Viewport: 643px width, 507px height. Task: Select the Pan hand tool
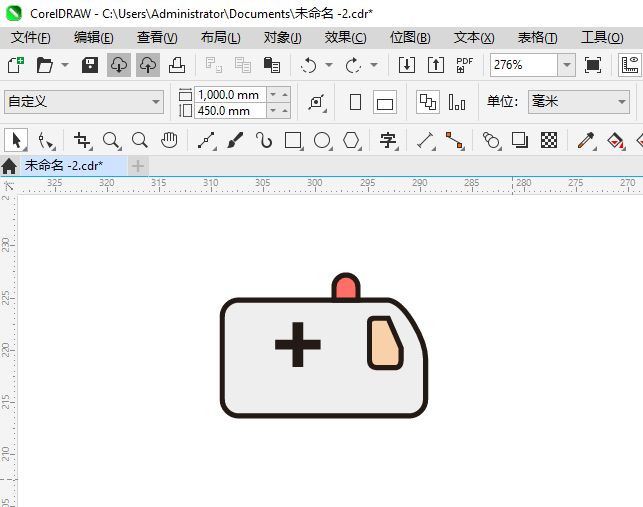(169, 140)
